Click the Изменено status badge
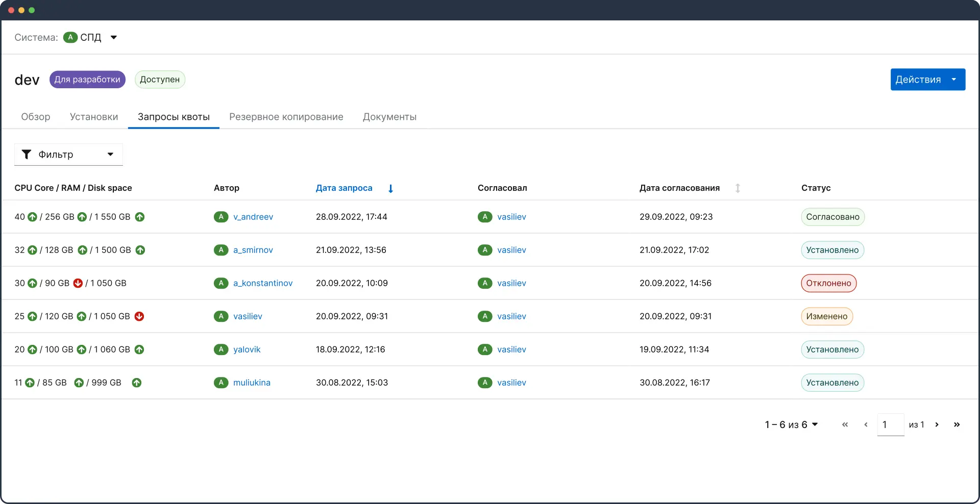 (827, 316)
